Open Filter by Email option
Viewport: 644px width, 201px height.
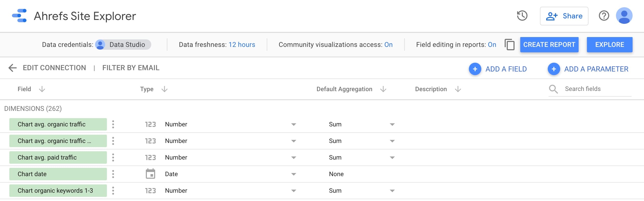pos(131,68)
